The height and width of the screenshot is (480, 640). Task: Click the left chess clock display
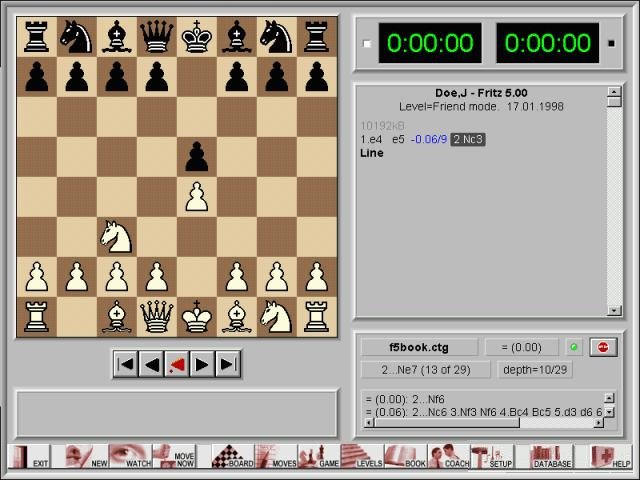click(x=430, y=43)
